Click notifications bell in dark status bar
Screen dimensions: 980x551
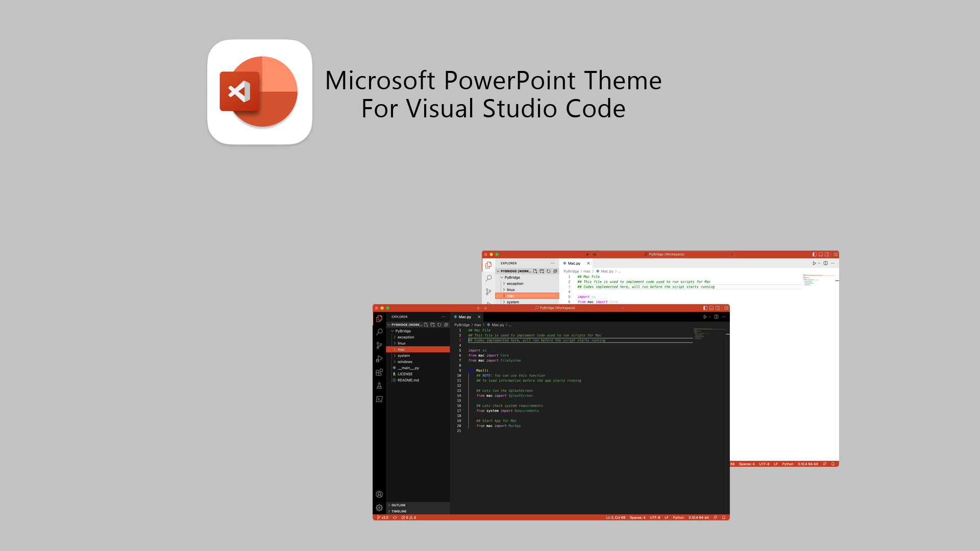click(x=723, y=517)
